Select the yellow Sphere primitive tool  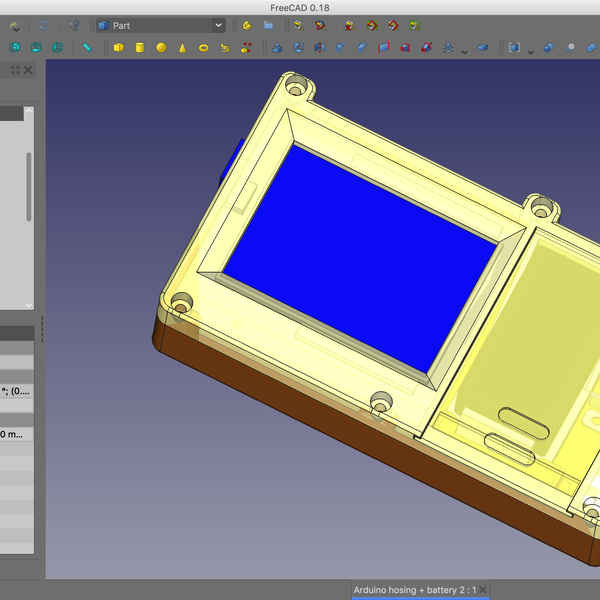(161, 47)
